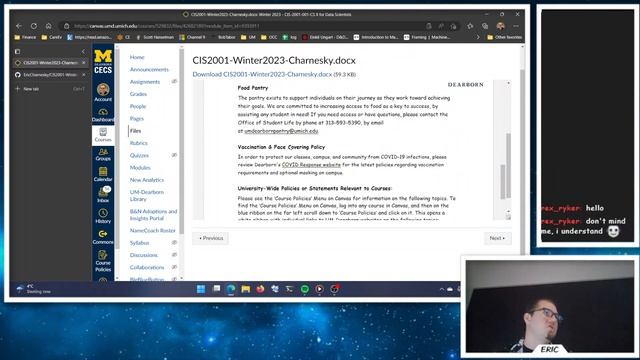The image size is (640, 360).
Task: Open the browser profile avatar
Action: click(500, 26)
